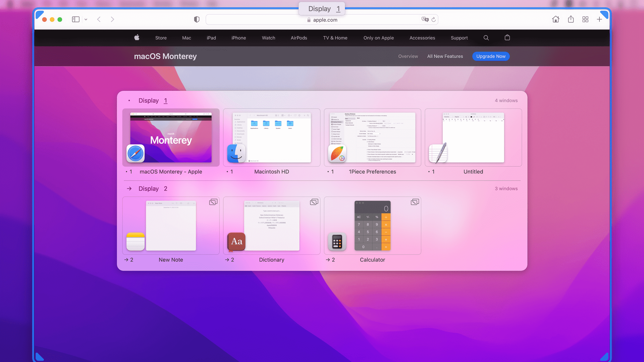This screenshot has height=362, width=644.
Task: Select the Macintosh HD Finder window thumbnail
Action: tap(271, 137)
